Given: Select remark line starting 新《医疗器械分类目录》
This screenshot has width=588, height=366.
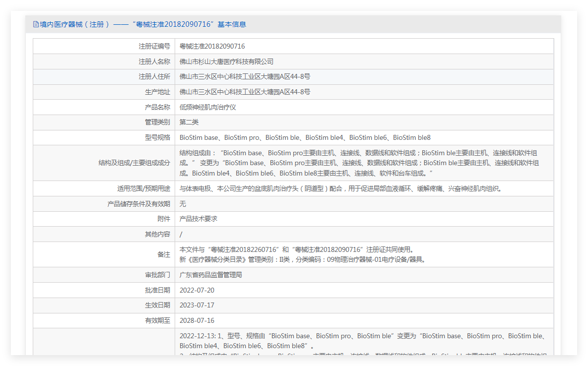Looking at the screenshot, I should 302,259.
